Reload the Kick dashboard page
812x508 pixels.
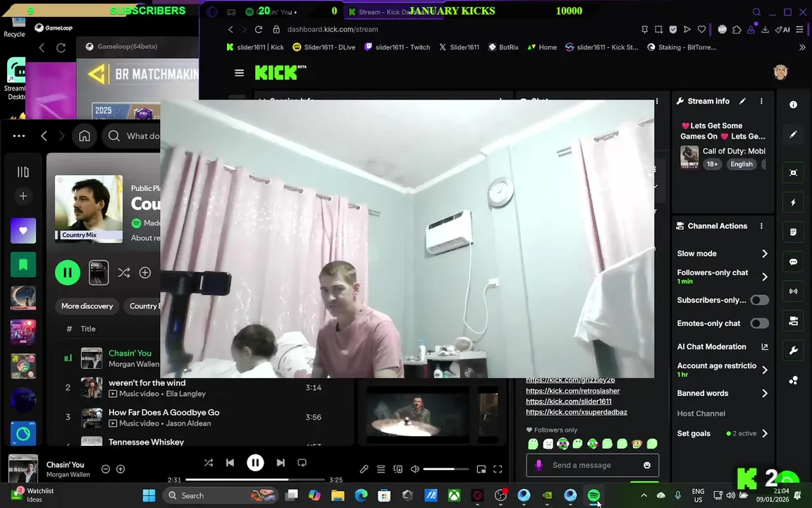point(259,30)
